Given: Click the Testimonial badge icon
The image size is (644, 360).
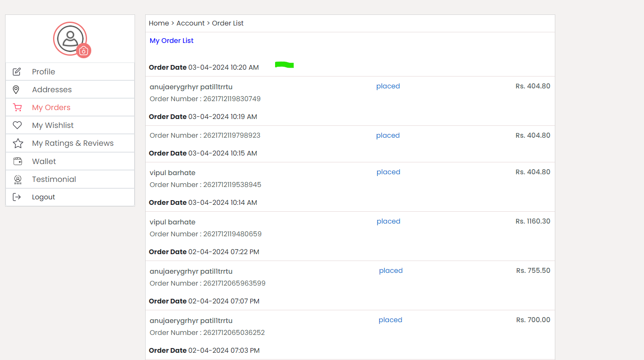Looking at the screenshot, I should coord(18,180).
